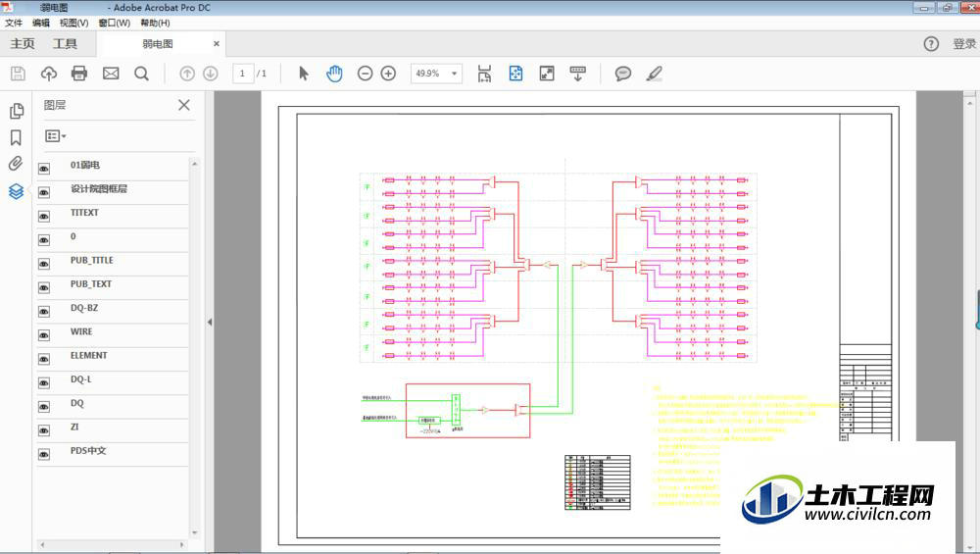980x554 pixels.
Task: Open page thumbnails sidebar icon
Action: click(x=17, y=111)
